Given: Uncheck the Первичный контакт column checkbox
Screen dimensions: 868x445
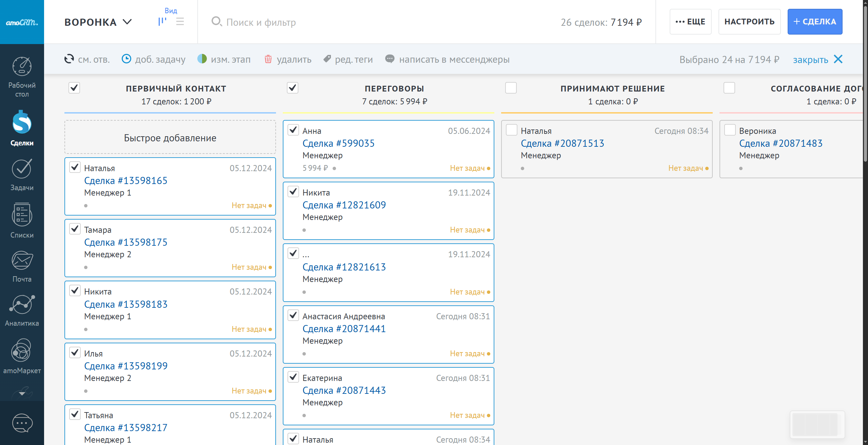Looking at the screenshot, I should [74, 88].
